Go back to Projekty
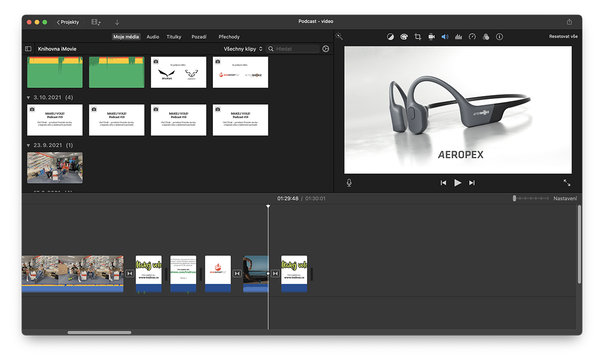 click(68, 22)
